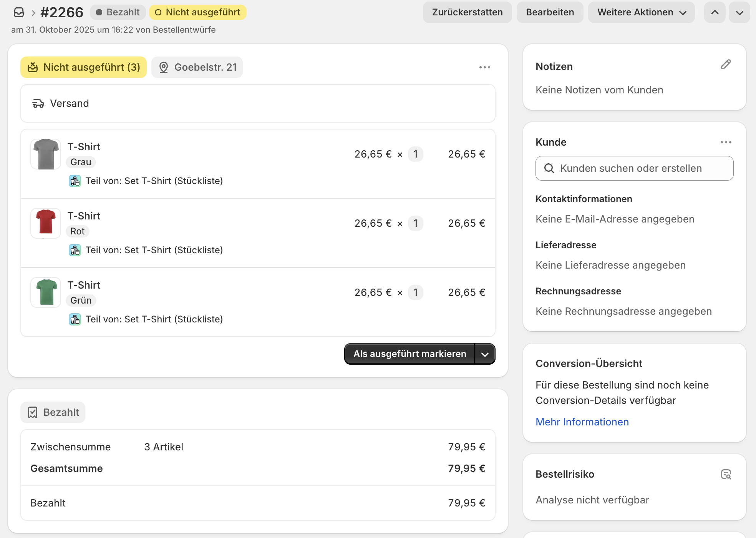
Task: Expand the Weitere Aktionen dropdown
Action: coord(641,12)
